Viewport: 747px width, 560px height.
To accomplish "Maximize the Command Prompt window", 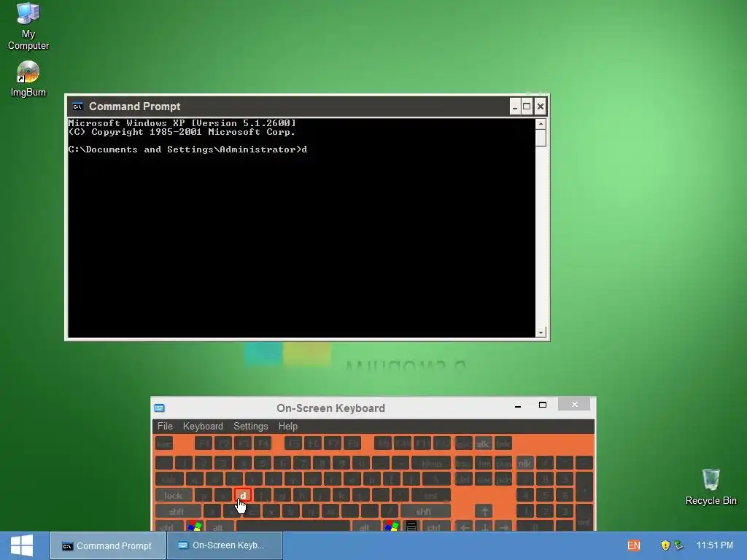I will (527, 106).
